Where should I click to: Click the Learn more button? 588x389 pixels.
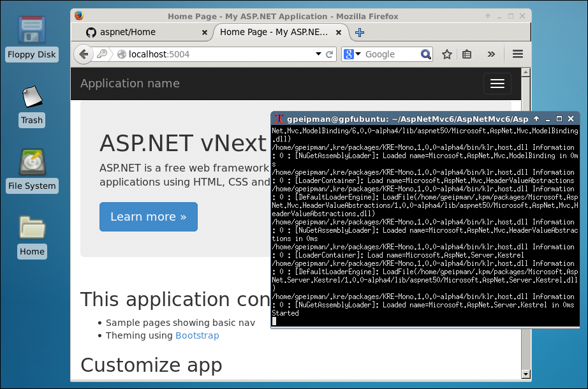149,217
